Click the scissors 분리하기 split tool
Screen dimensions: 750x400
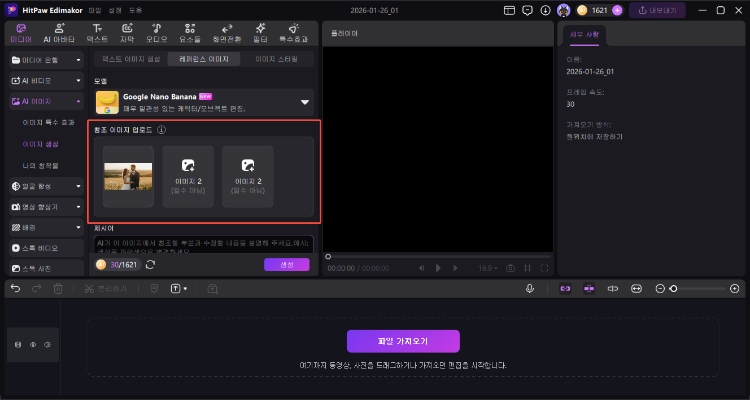(x=106, y=289)
